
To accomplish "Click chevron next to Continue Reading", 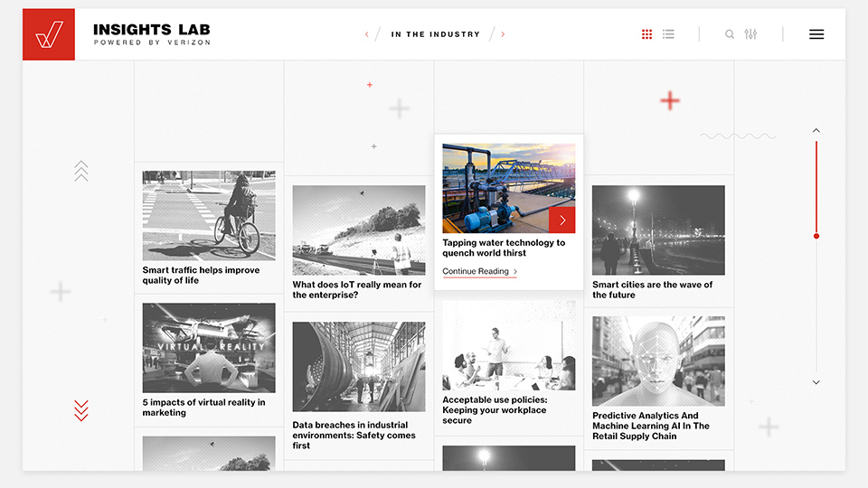I will click(515, 271).
